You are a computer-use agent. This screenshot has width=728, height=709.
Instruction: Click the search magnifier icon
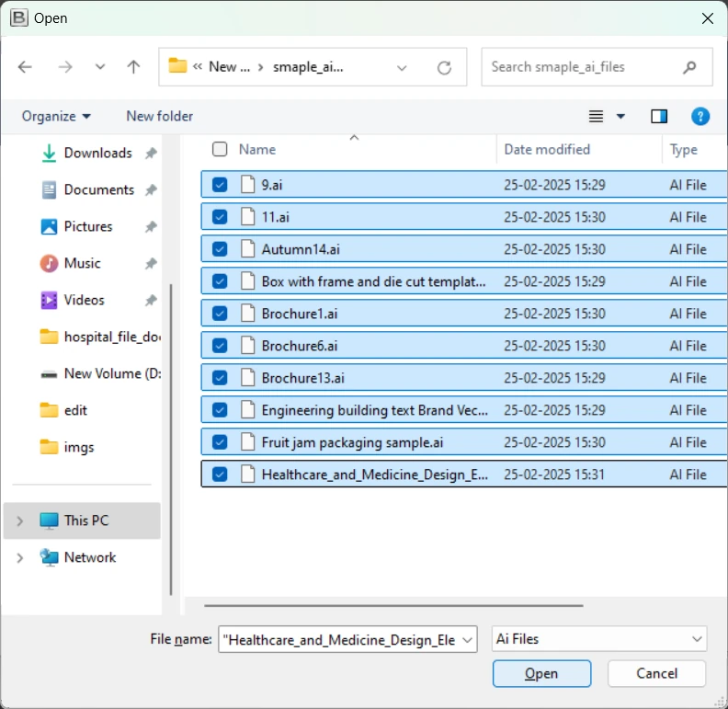pyautogui.click(x=689, y=67)
